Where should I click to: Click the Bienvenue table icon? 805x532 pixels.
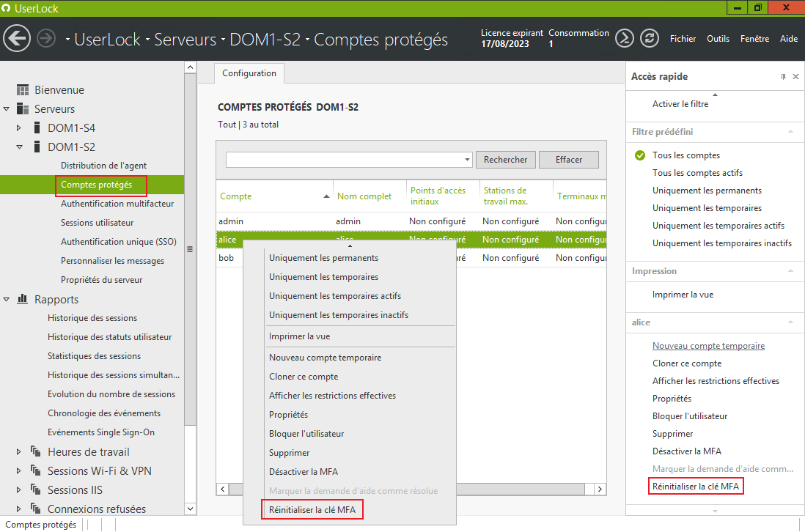point(23,90)
